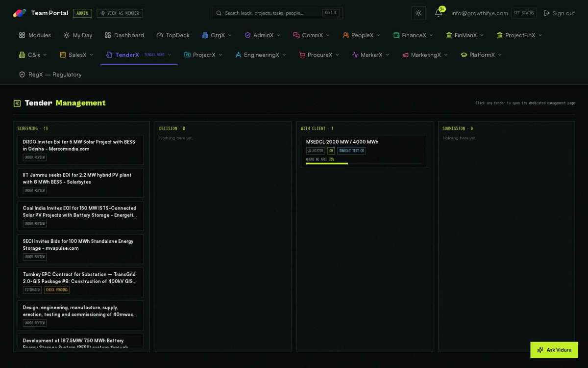Click the With Client · 1 column header
The image size is (588, 368).
317,129
